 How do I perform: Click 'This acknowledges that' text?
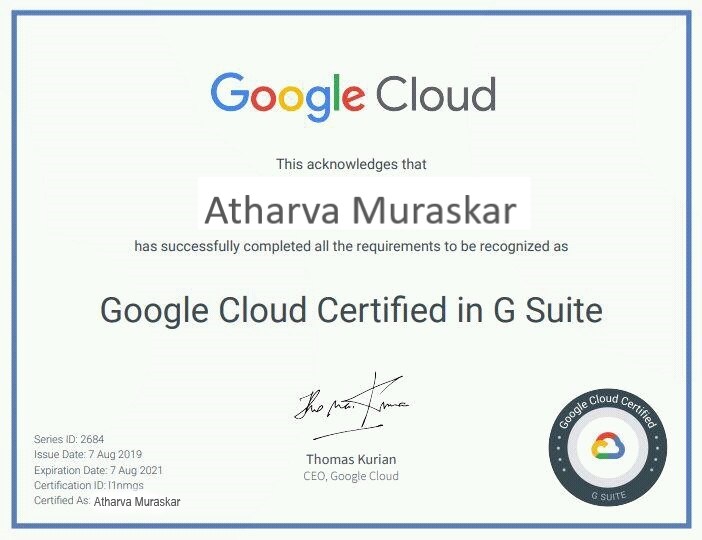pyautogui.click(x=351, y=164)
